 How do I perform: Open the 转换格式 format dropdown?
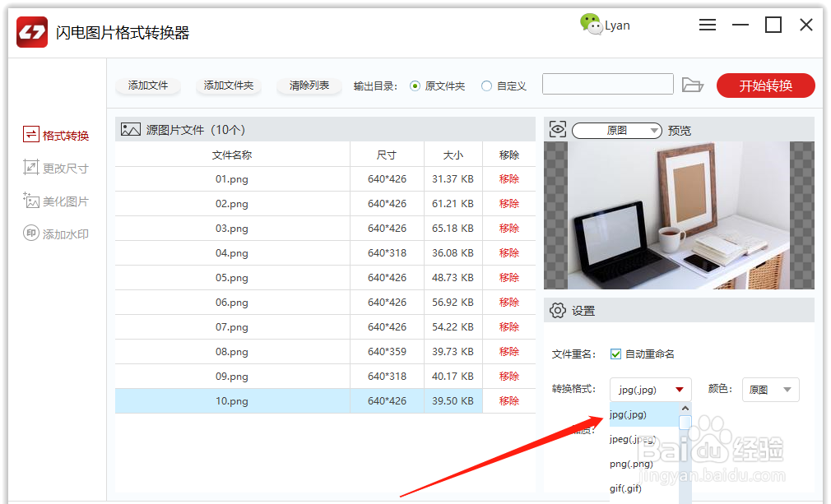(650, 389)
